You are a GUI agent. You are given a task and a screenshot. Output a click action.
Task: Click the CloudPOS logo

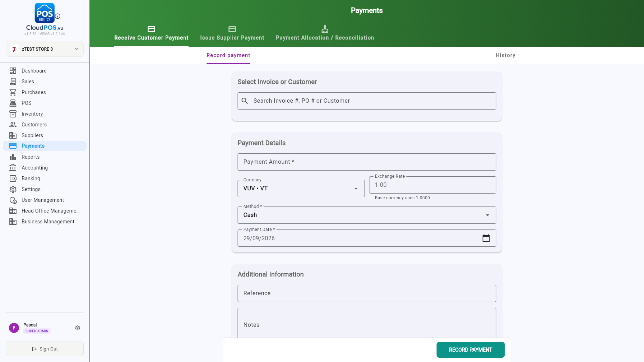pos(45,17)
